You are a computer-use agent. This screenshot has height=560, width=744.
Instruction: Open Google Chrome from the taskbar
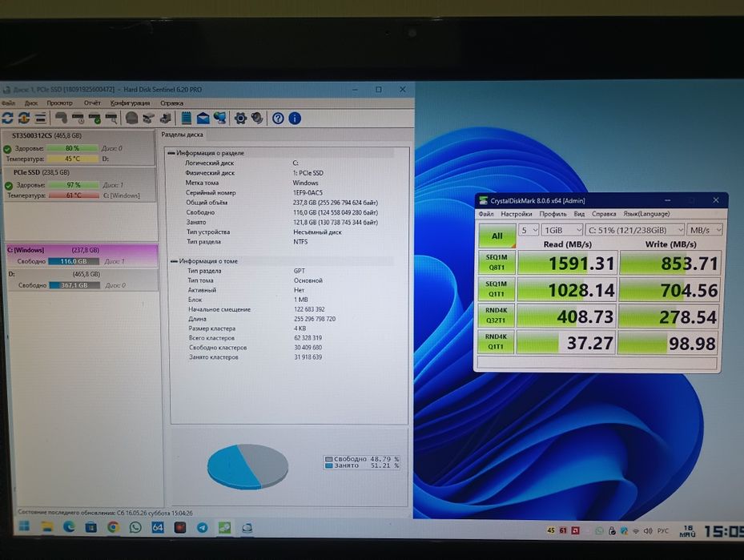click(x=113, y=527)
